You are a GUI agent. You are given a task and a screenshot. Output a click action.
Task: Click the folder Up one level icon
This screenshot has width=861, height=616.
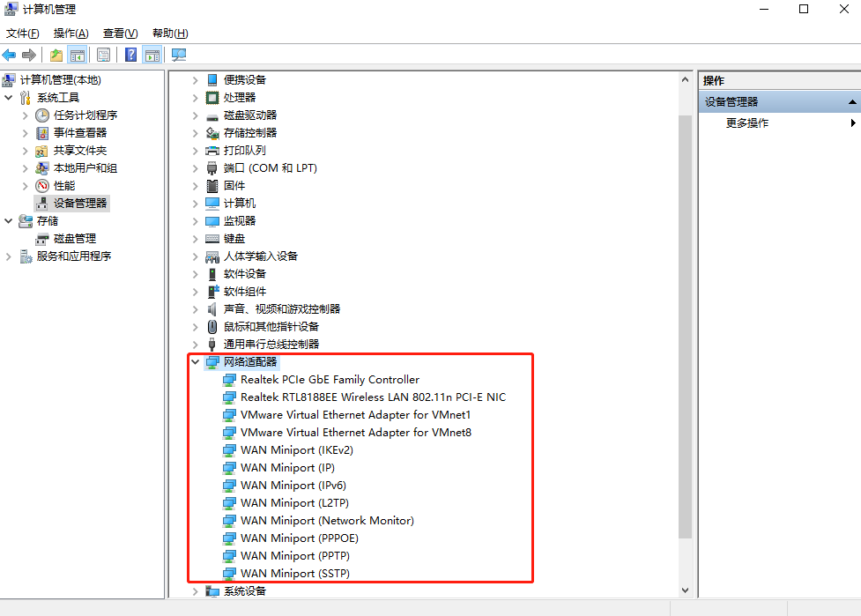pos(56,55)
